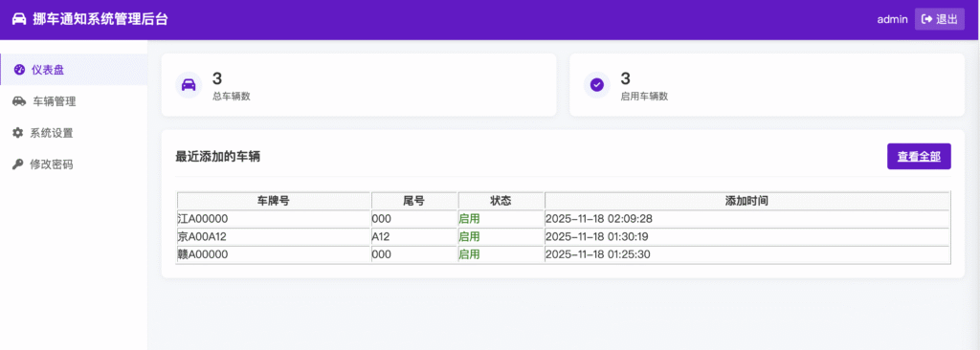Click 启用 status in 赣A00000 row
Image resolution: width=980 pixels, height=350 pixels.
pyautogui.click(x=469, y=254)
